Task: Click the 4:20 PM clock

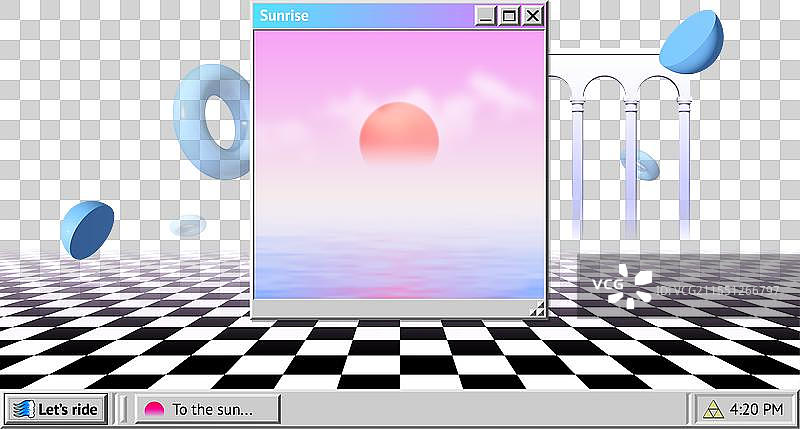Action: tap(756, 409)
